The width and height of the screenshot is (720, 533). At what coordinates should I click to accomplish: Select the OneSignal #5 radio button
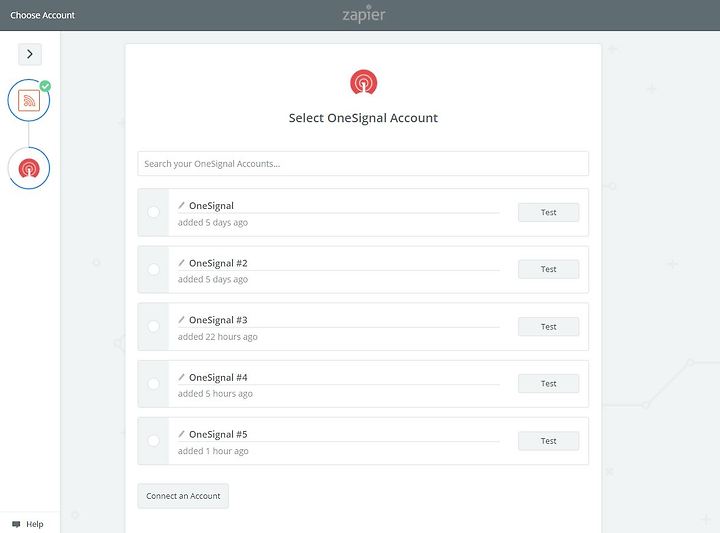point(153,441)
